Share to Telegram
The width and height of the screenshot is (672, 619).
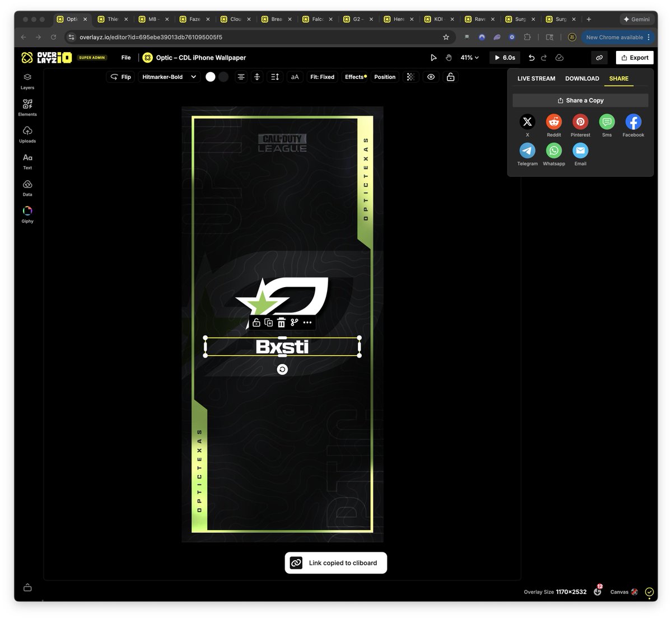(527, 151)
